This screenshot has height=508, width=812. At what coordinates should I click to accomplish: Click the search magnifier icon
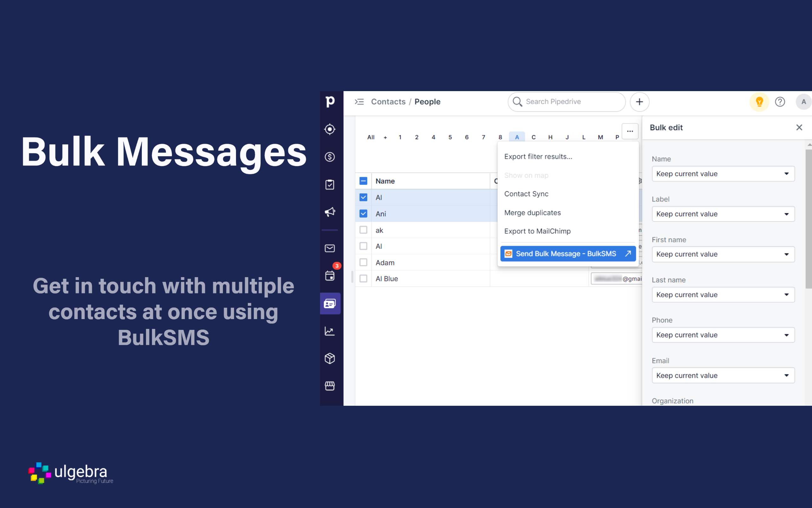517,102
